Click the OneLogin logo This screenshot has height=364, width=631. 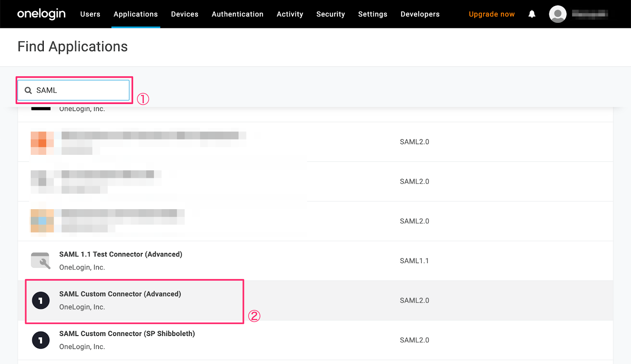(41, 14)
